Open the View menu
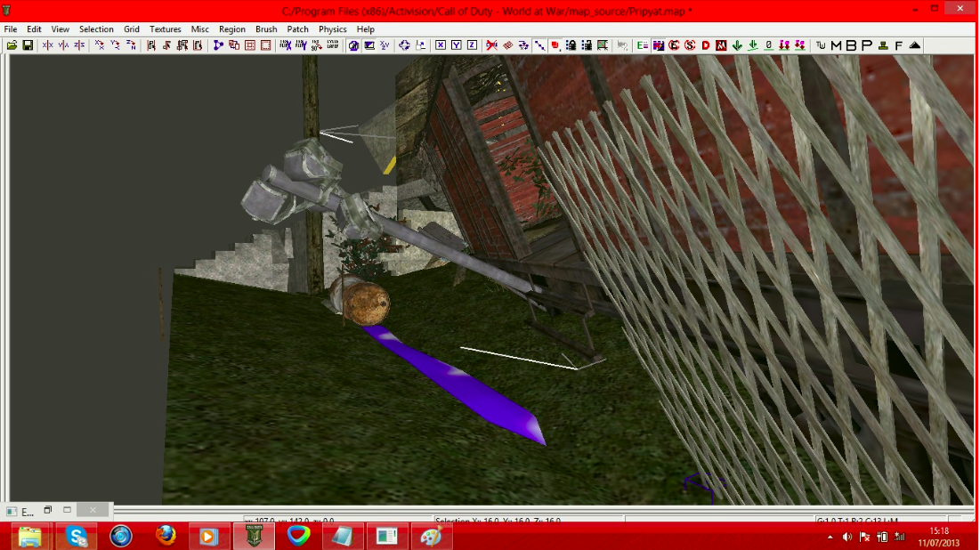This screenshot has height=550, width=980. pyautogui.click(x=60, y=29)
